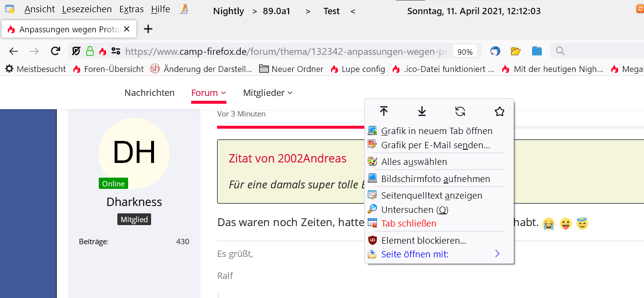Open Foren-Übersicht bookmark
This screenshot has width=644, height=298.
(x=108, y=69)
